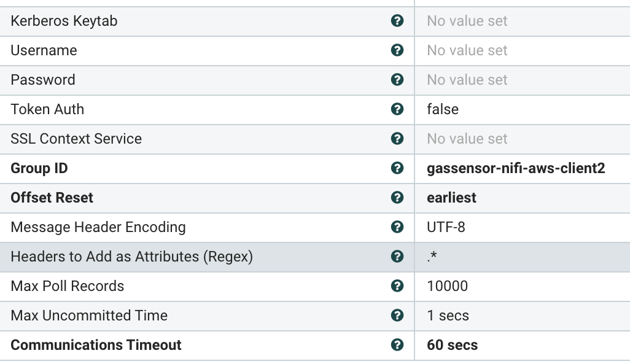Open Communications Timeout help icon
The height and width of the screenshot is (364, 630).
point(397,345)
